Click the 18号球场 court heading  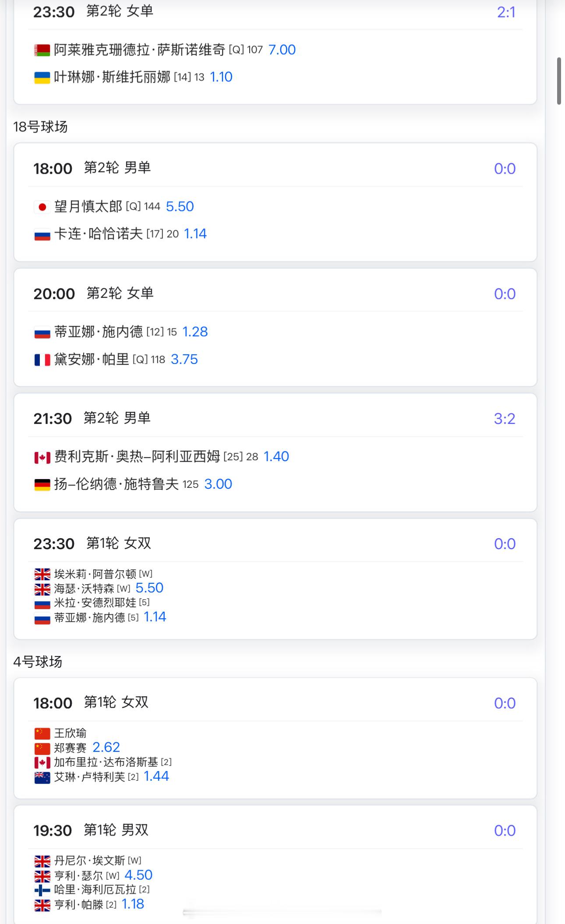(40, 127)
